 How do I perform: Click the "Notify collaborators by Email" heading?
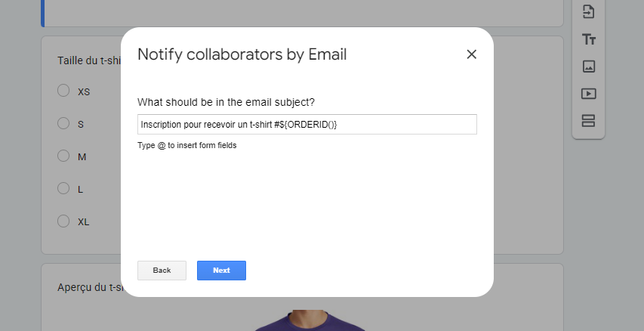pos(242,54)
